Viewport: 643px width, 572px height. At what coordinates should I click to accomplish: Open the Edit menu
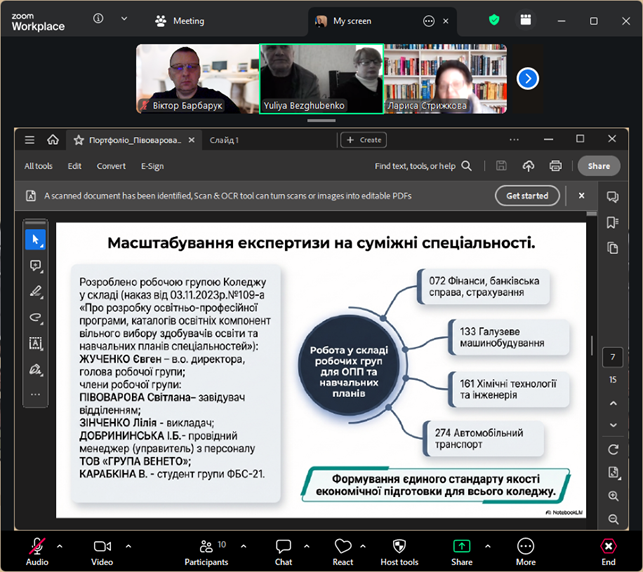[75, 166]
